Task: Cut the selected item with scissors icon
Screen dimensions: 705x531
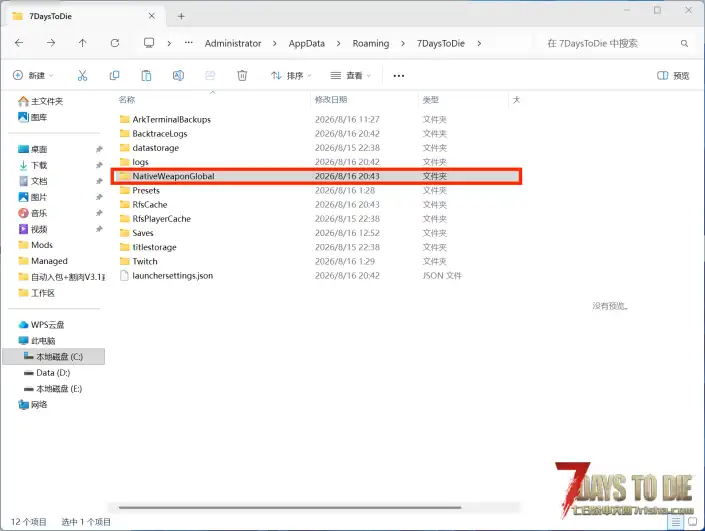Action: (x=82, y=76)
